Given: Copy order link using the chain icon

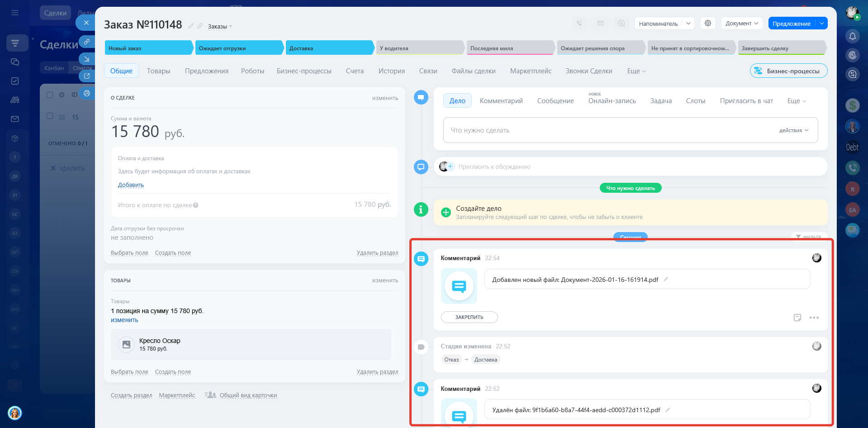Looking at the screenshot, I should [86, 42].
